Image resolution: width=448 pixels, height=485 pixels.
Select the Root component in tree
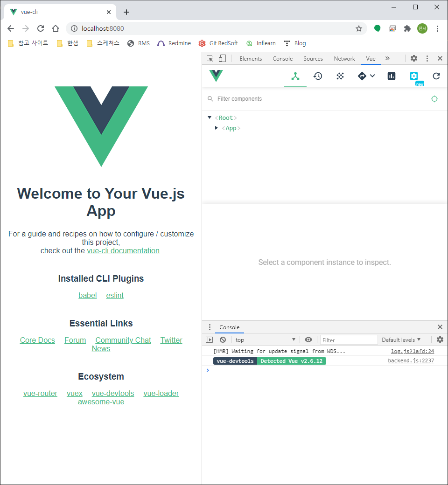(226, 118)
